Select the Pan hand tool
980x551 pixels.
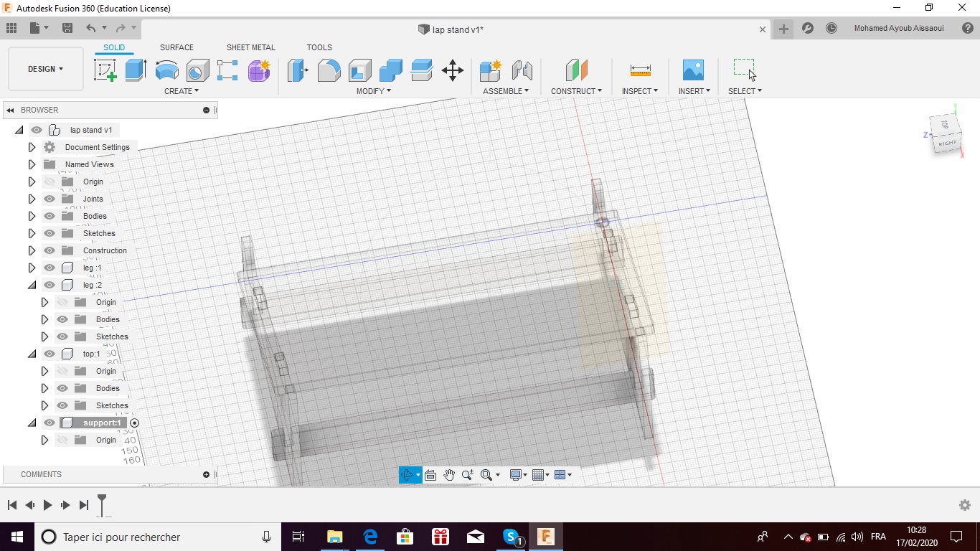449,475
